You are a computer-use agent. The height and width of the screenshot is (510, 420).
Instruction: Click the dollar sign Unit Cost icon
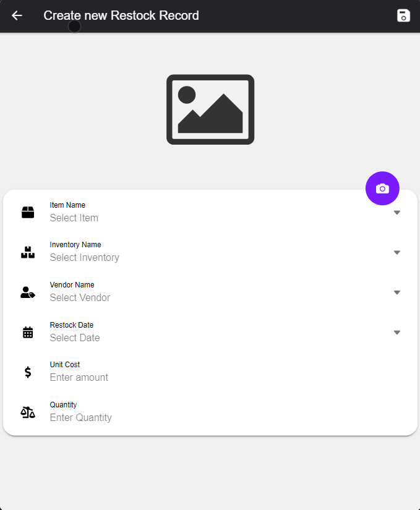coord(28,372)
